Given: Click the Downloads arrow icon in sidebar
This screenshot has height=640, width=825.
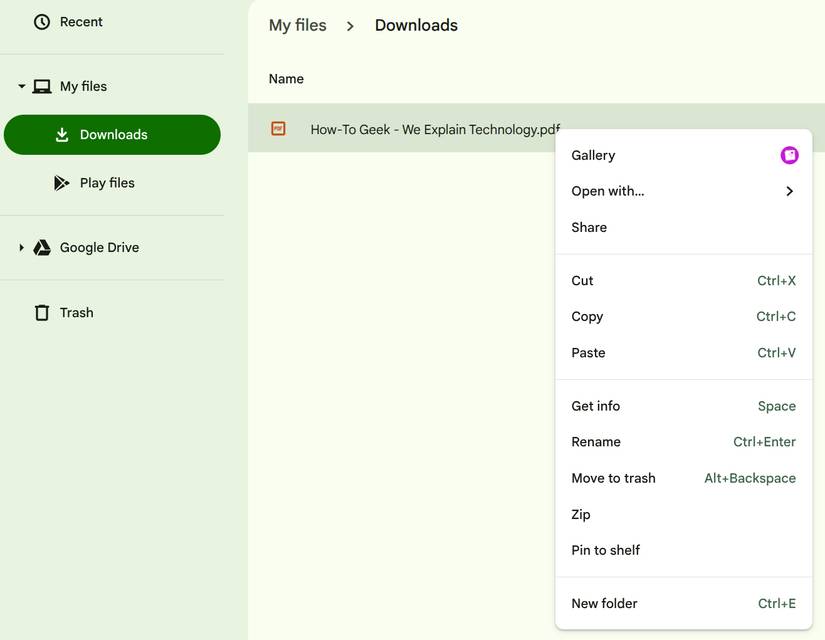Looking at the screenshot, I should click(62, 135).
